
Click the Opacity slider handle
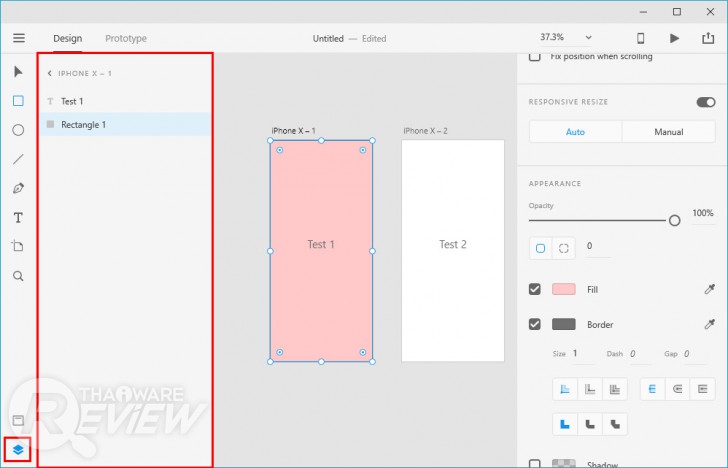[675, 221]
